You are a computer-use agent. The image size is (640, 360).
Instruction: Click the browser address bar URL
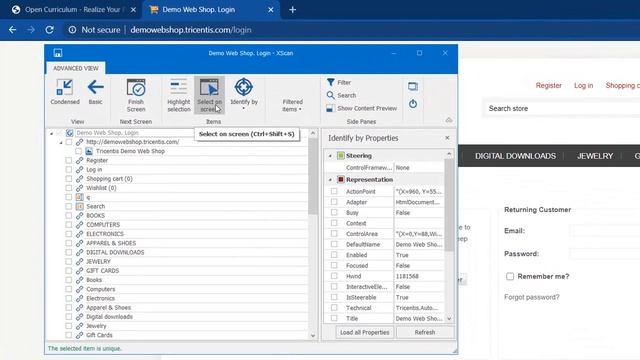(x=191, y=30)
